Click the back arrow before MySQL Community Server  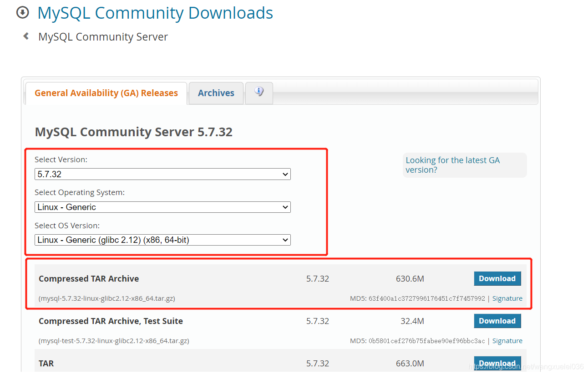26,36
